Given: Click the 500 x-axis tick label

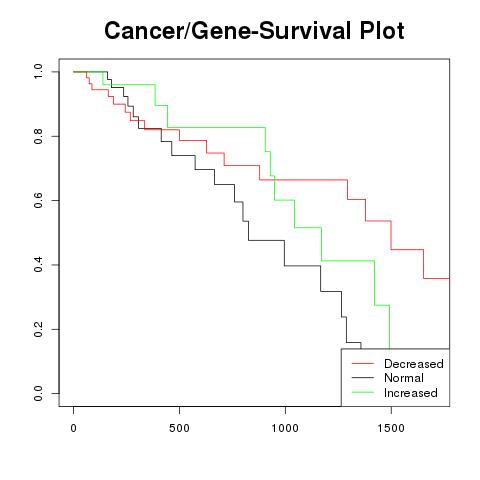Looking at the screenshot, I should coord(179,428).
